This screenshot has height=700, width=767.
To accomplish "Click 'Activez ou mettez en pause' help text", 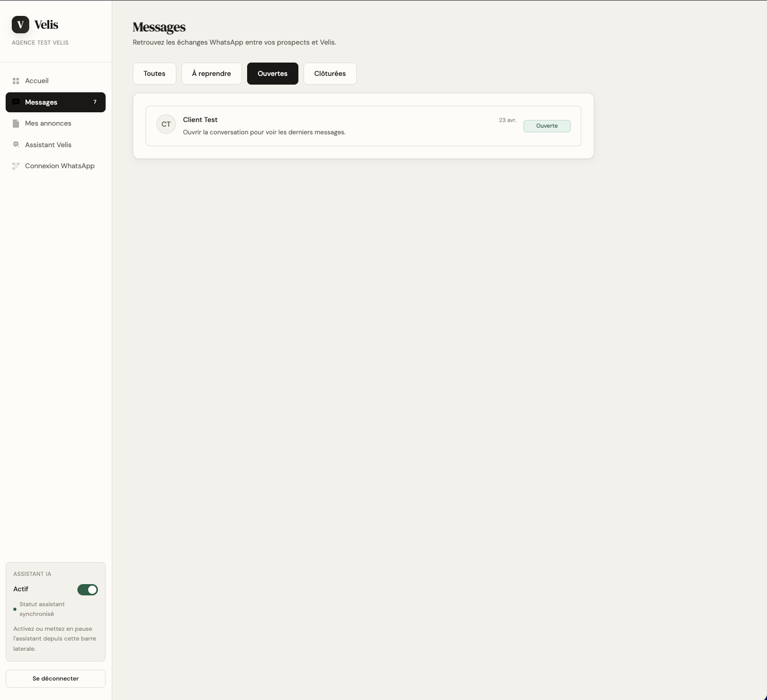I will coord(54,639).
